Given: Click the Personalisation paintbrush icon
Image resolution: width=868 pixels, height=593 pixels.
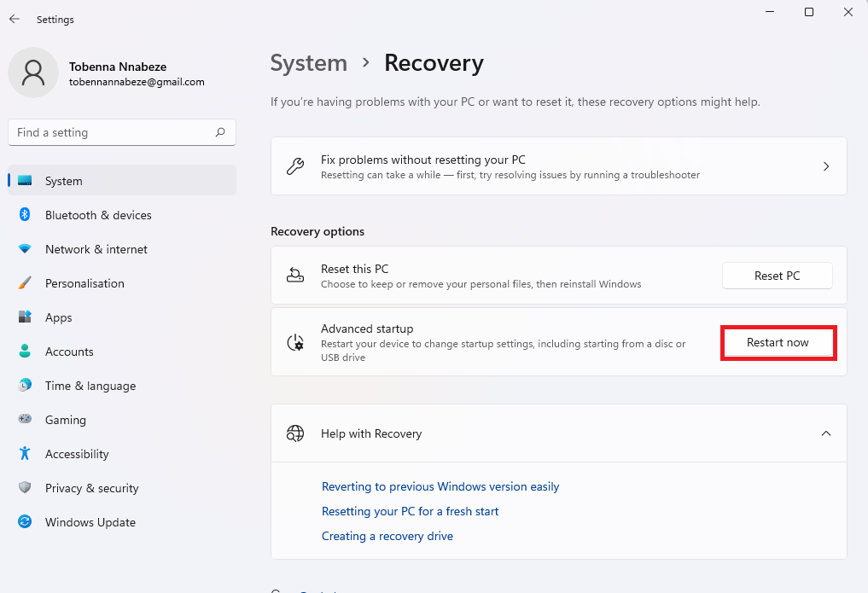Looking at the screenshot, I should [25, 283].
